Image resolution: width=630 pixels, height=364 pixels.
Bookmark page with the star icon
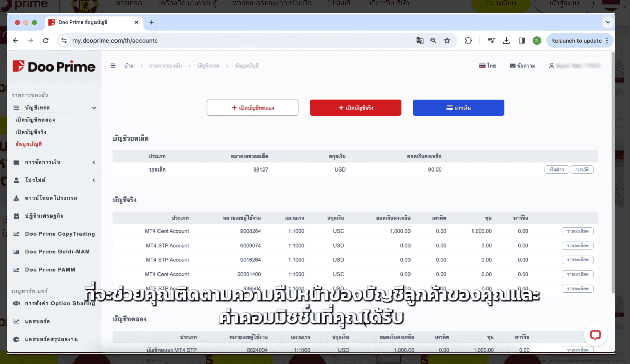pyautogui.click(x=447, y=41)
